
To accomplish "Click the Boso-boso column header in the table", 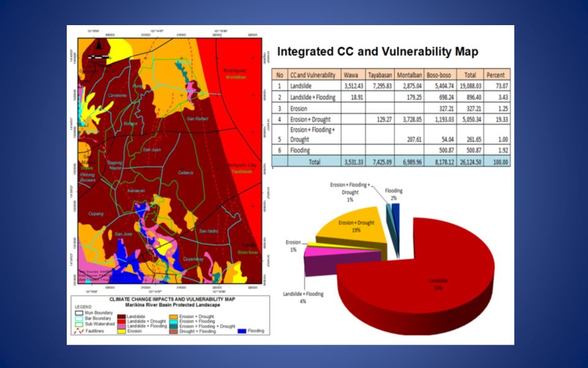I will 440,75.
